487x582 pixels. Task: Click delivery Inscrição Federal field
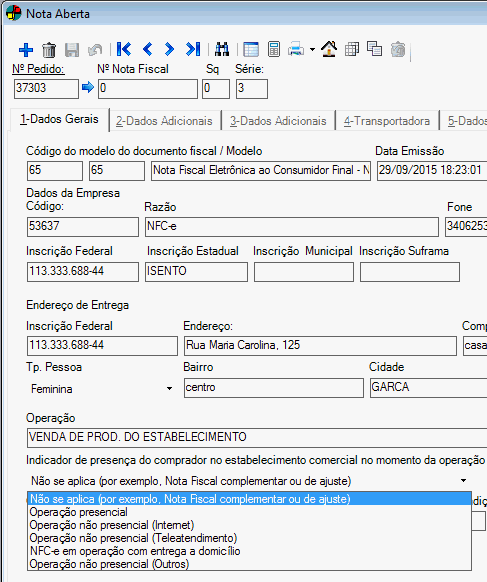click(x=102, y=346)
